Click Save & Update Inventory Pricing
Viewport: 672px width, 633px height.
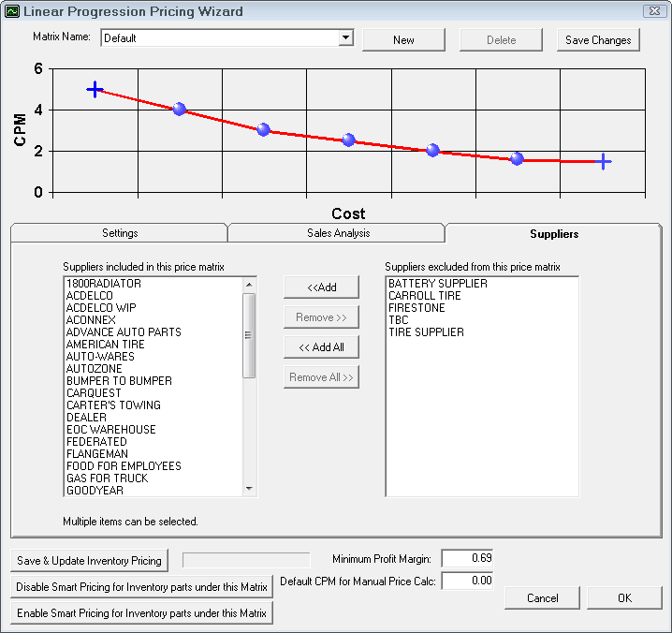[89, 561]
